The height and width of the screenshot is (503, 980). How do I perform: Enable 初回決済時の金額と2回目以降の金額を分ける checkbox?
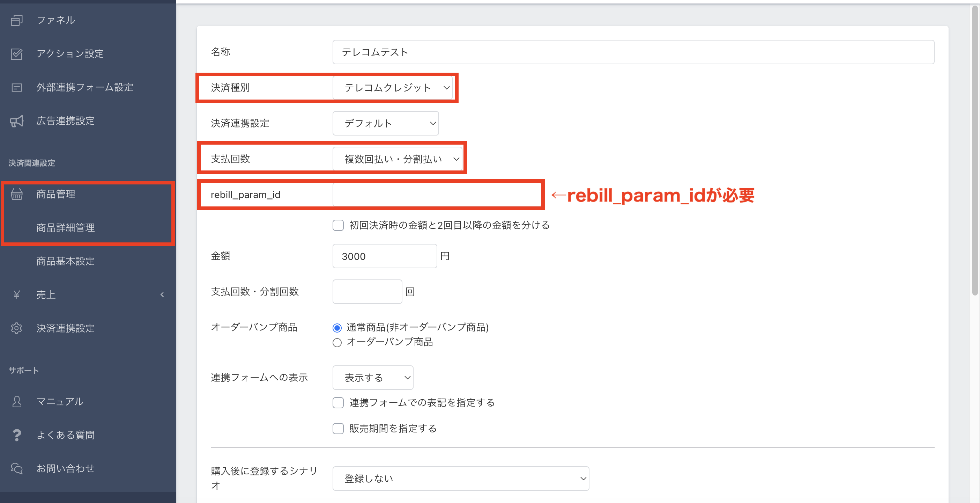[x=338, y=225]
